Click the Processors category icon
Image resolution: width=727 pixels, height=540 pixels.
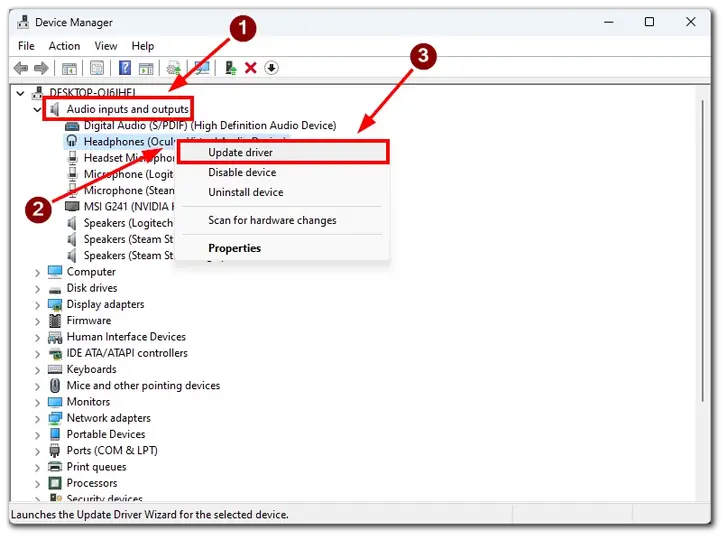55,483
